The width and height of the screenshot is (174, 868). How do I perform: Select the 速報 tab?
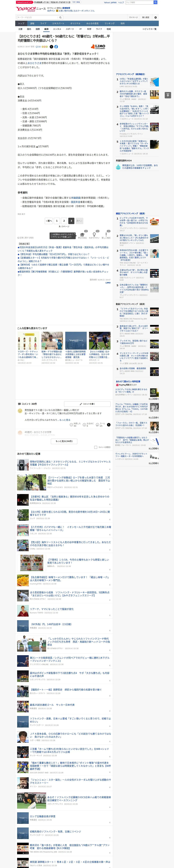(32, 24)
